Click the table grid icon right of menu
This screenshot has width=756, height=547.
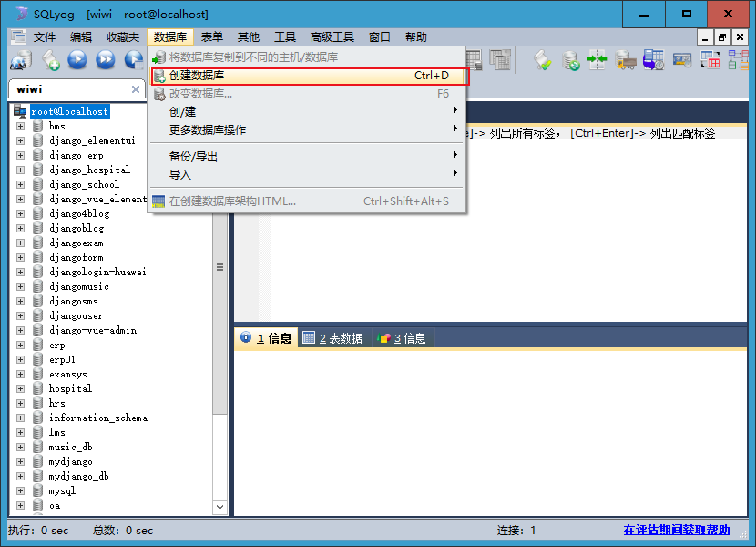(x=474, y=60)
